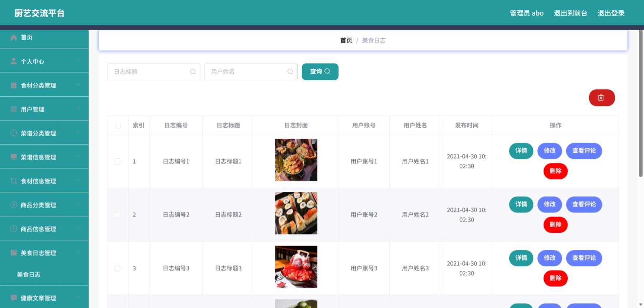Expand the 食材分类管理 chevron
The image size is (644, 308).
tap(79, 85)
